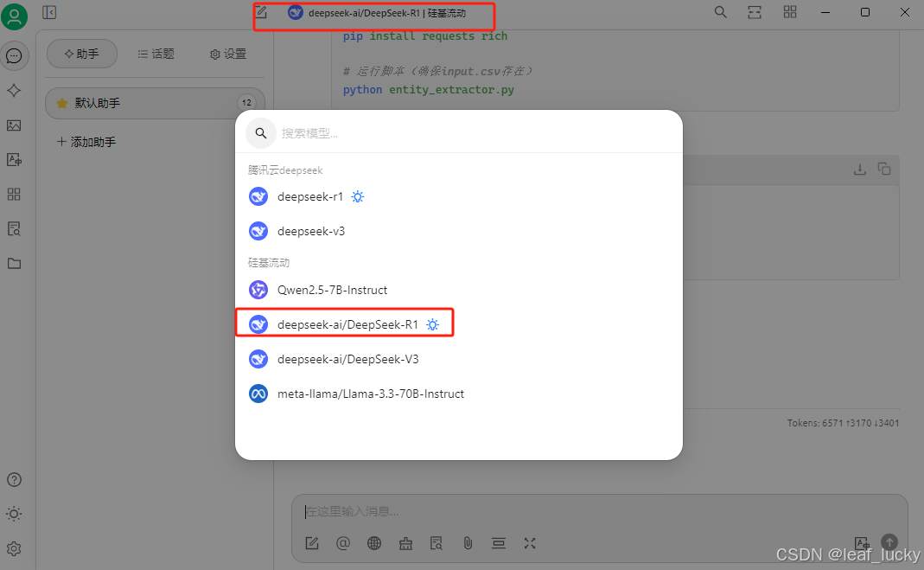The image size is (924, 570).
Task: Open the chat assistant sidebar icon
Action: [14, 56]
